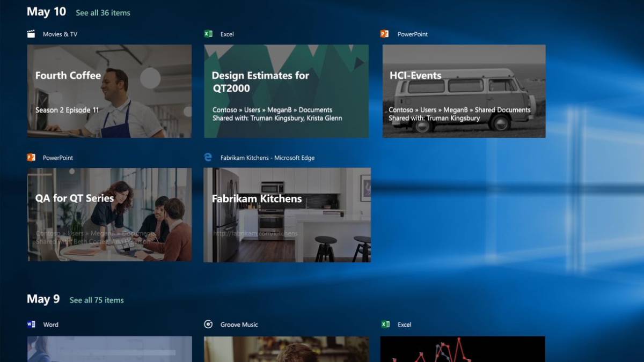
Task: Click the Movies & TV clapperboard icon
Action: (31, 34)
